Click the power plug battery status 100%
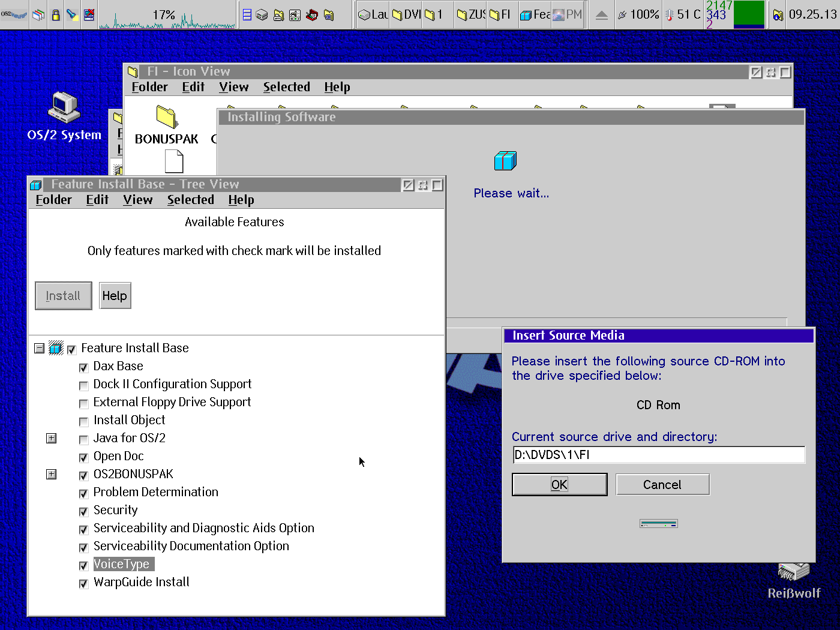This screenshot has height=630, width=840. pos(638,14)
